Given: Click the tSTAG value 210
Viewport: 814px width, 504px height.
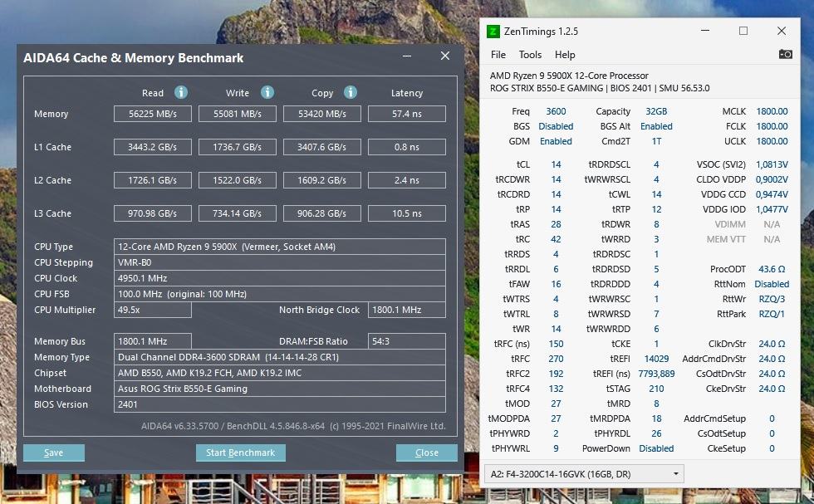Looking at the screenshot, I should [656, 389].
